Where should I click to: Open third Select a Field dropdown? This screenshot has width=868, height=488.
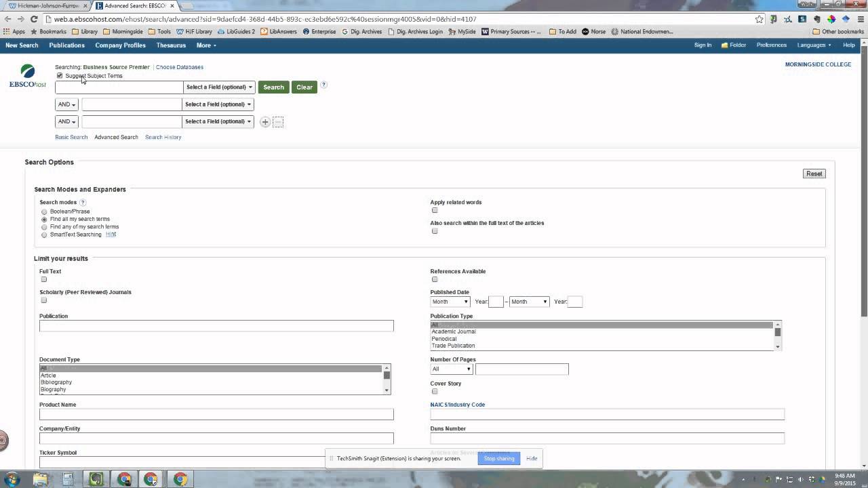pos(218,121)
